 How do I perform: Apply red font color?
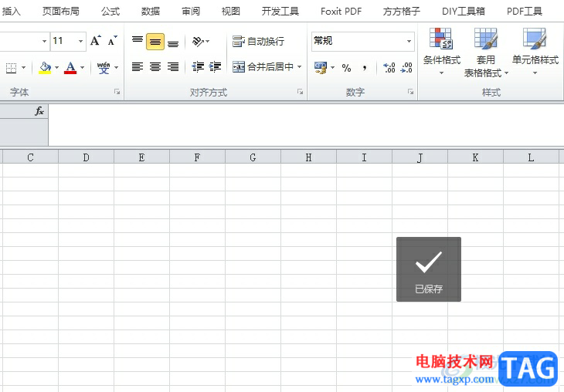tap(70, 67)
